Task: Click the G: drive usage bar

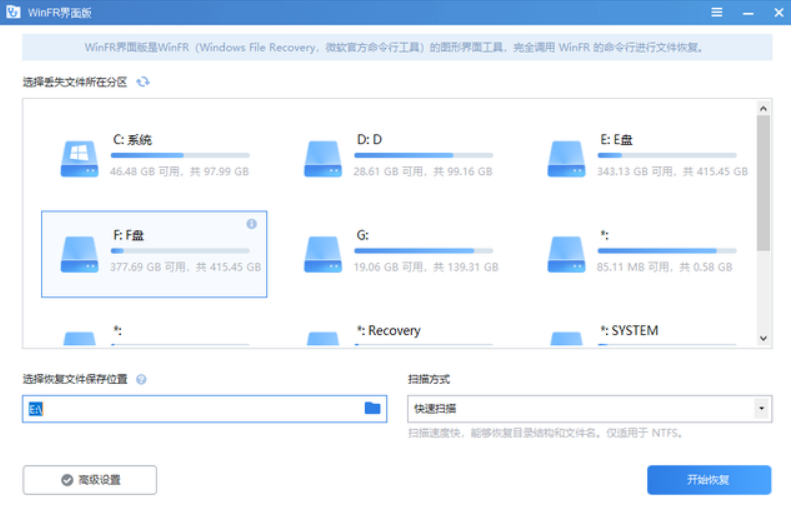Action: pos(424,251)
